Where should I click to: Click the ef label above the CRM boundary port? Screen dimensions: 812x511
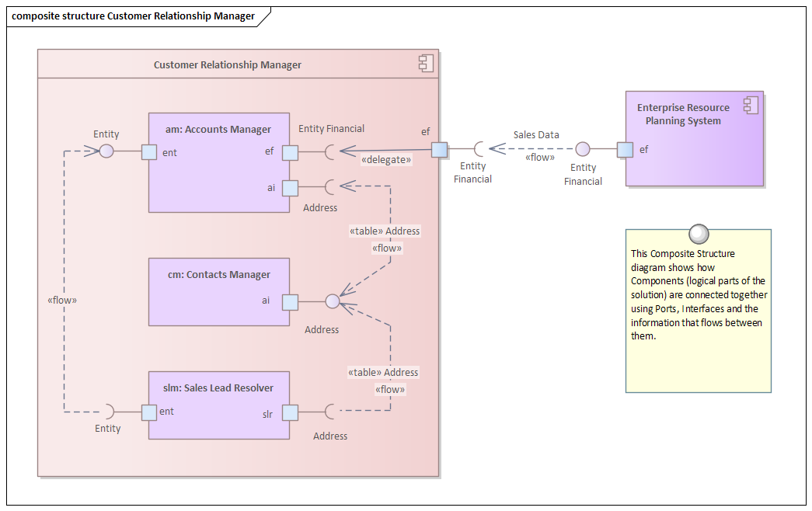click(x=425, y=131)
